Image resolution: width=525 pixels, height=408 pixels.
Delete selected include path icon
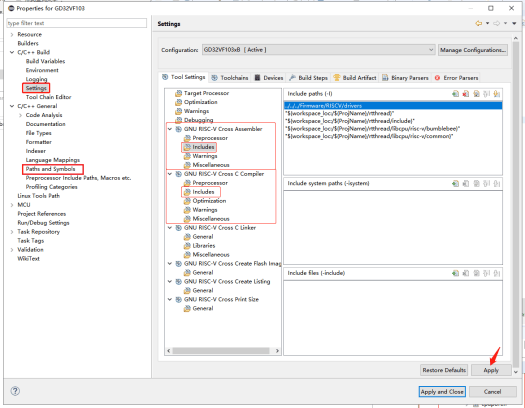[466, 94]
